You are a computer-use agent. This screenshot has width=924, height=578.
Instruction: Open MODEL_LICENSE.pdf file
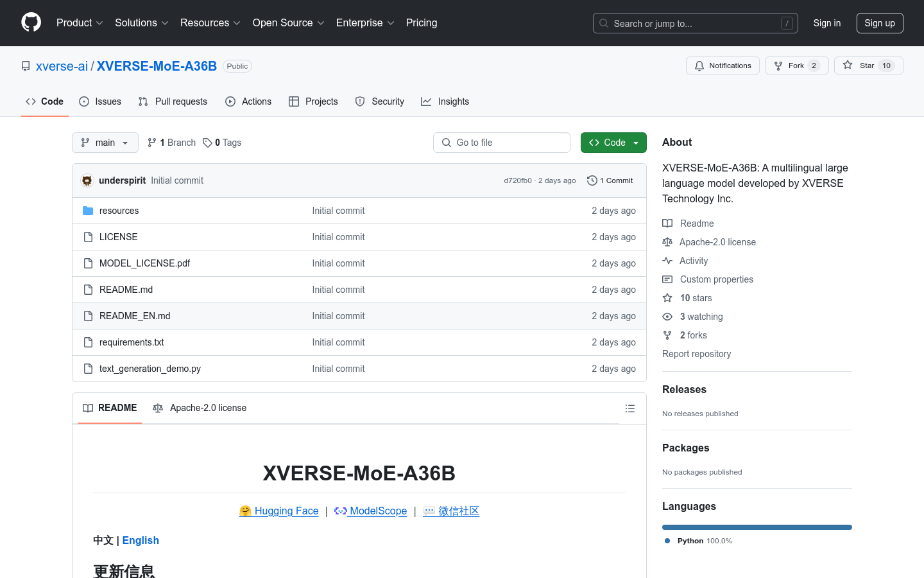144,263
